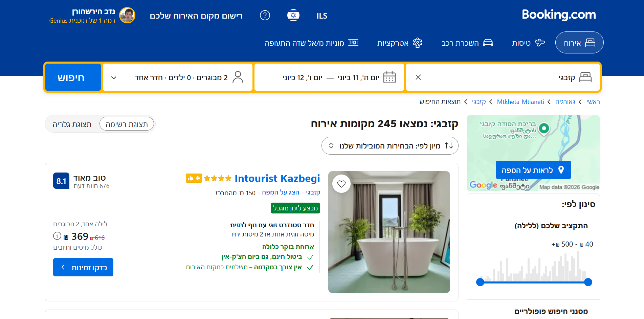644x319 pixels.
Task: Open the user profile avatar
Action: pos(127,15)
